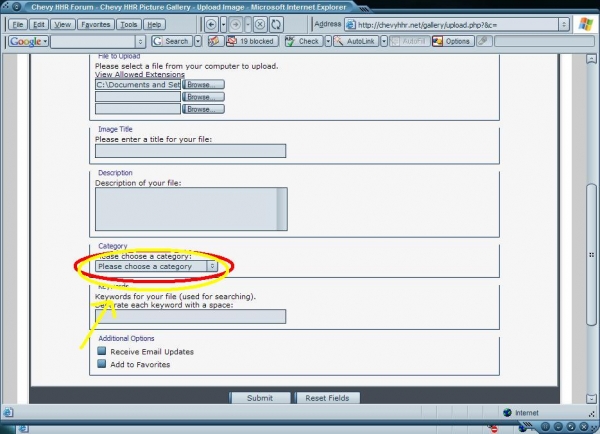Click the Reset Fields button
Screen dimensions: 600x434
pyautogui.click(x=327, y=398)
